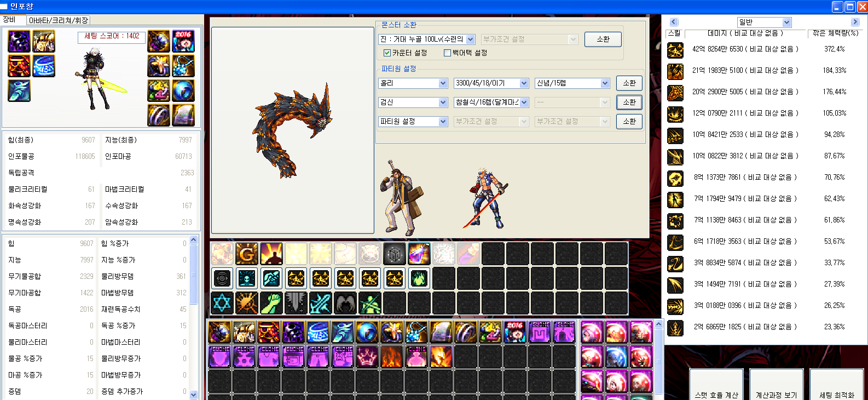Toggle the black eye passive skill icon
This screenshot has width=868, height=400.
tap(222, 278)
